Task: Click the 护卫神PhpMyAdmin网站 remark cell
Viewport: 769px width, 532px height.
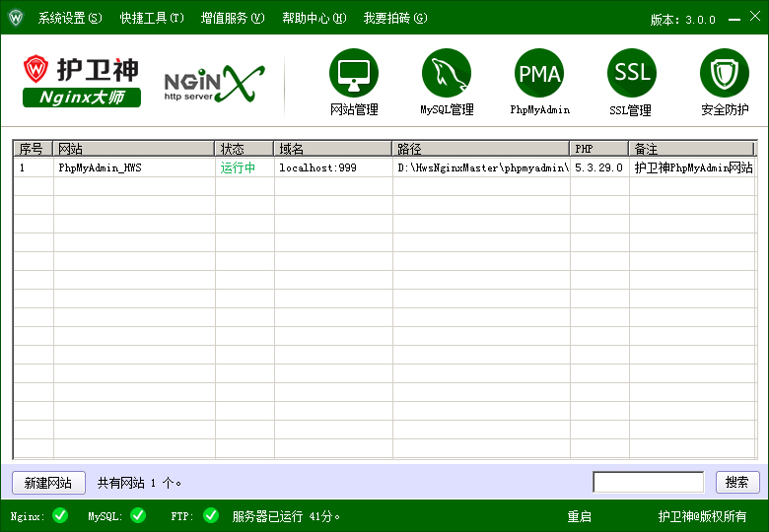Action: (x=693, y=167)
